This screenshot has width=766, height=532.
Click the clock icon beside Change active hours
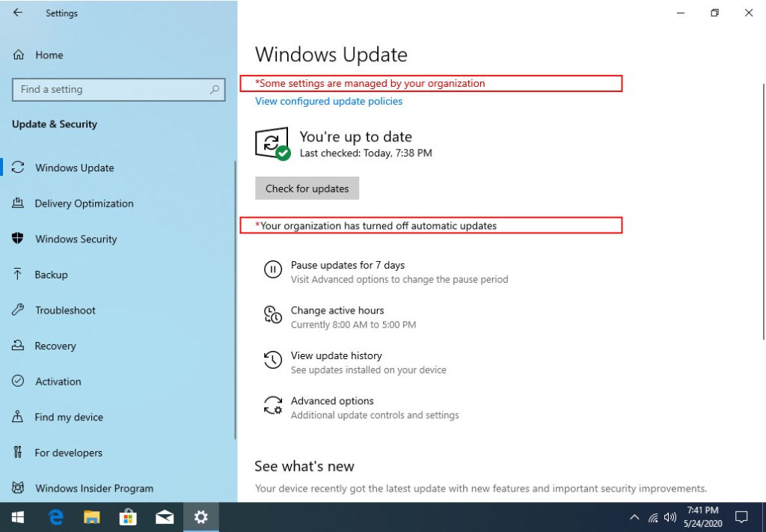pyautogui.click(x=272, y=314)
